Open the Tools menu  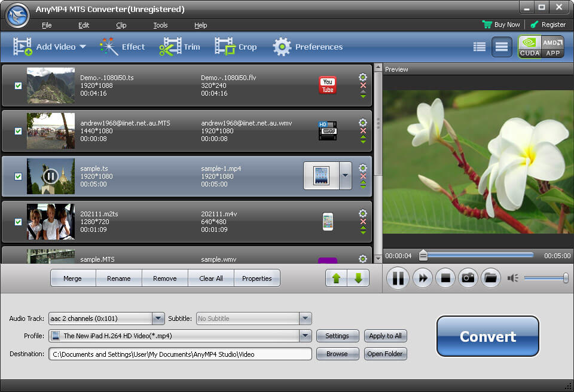tap(160, 25)
